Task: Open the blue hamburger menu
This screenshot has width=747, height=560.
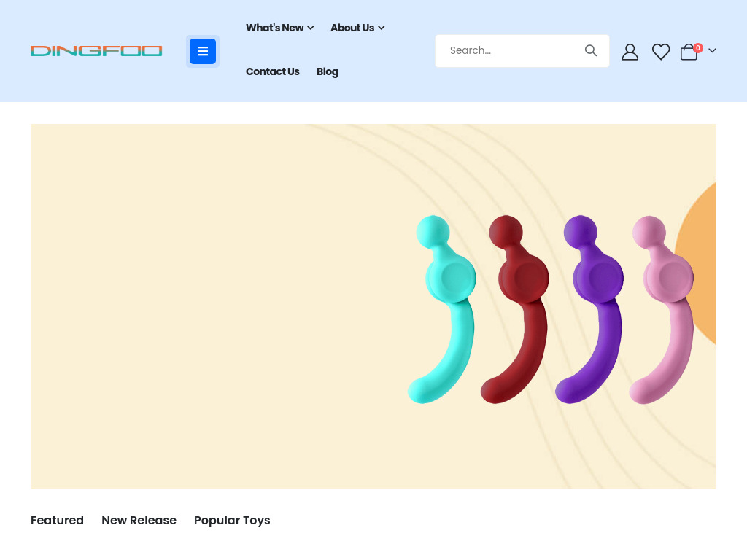Action: pos(203,51)
